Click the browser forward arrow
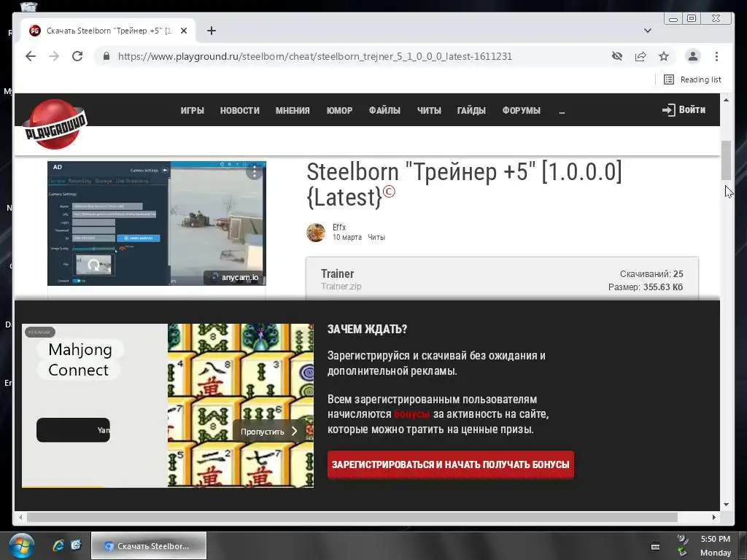 point(54,56)
